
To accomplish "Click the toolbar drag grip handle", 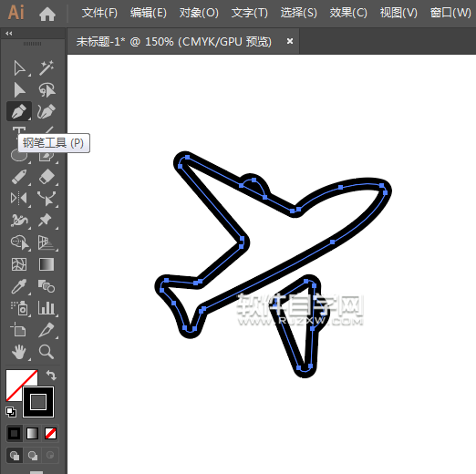I will click(x=32, y=44).
